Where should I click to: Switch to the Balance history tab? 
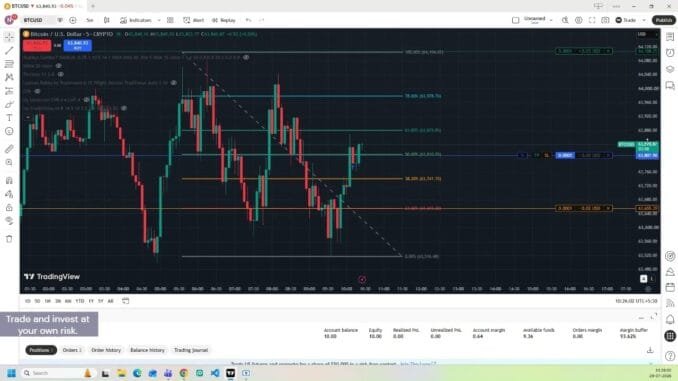(x=147, y=350)
